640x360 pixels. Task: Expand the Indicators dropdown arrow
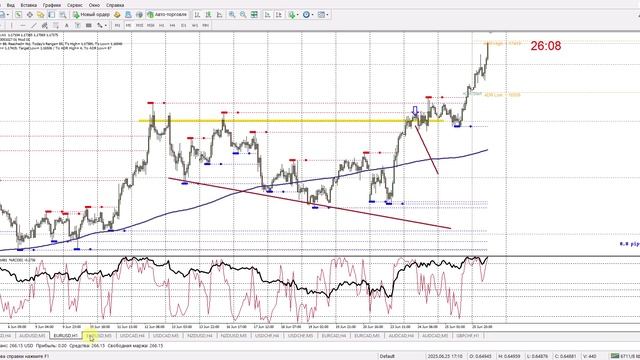point(298,15)
